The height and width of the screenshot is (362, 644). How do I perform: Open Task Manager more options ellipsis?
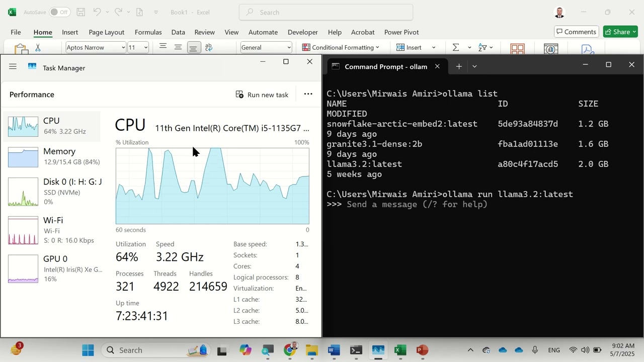(308, 94)
